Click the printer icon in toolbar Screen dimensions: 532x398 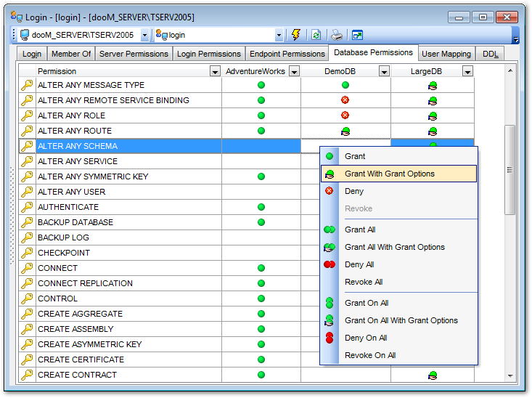tap(337, 35)
